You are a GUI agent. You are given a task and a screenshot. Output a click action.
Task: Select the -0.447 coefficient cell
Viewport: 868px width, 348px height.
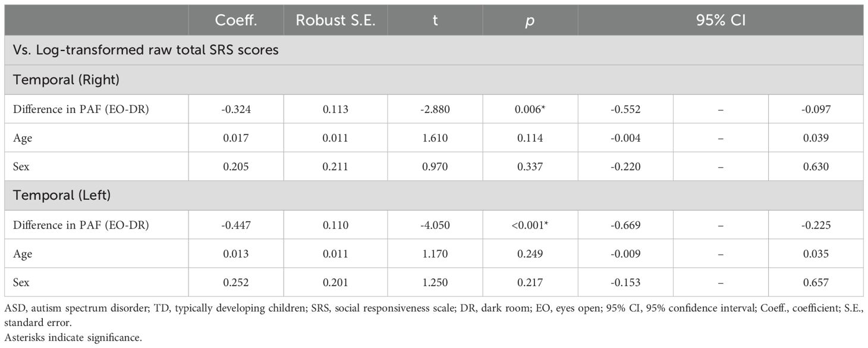click(235, 225)
